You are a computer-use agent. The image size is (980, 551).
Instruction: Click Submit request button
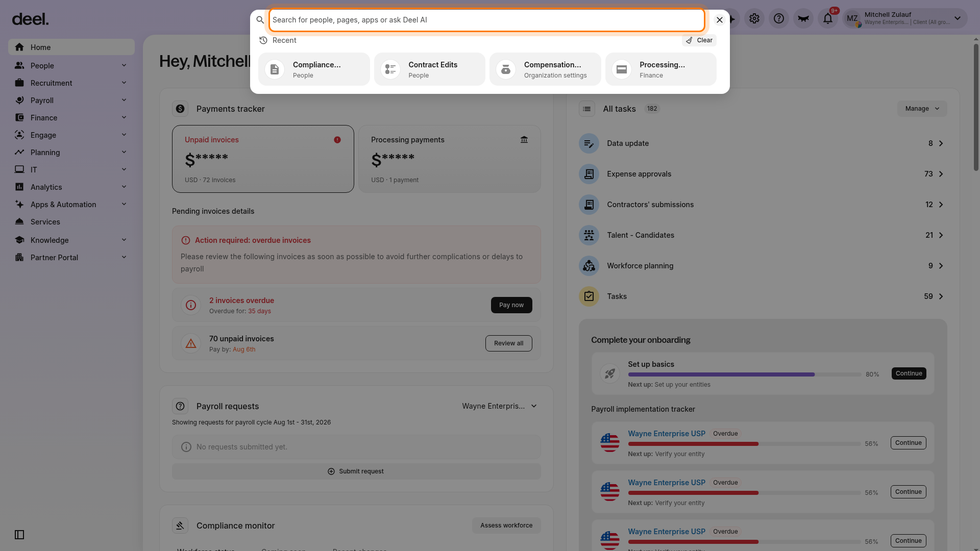(356, 471)
